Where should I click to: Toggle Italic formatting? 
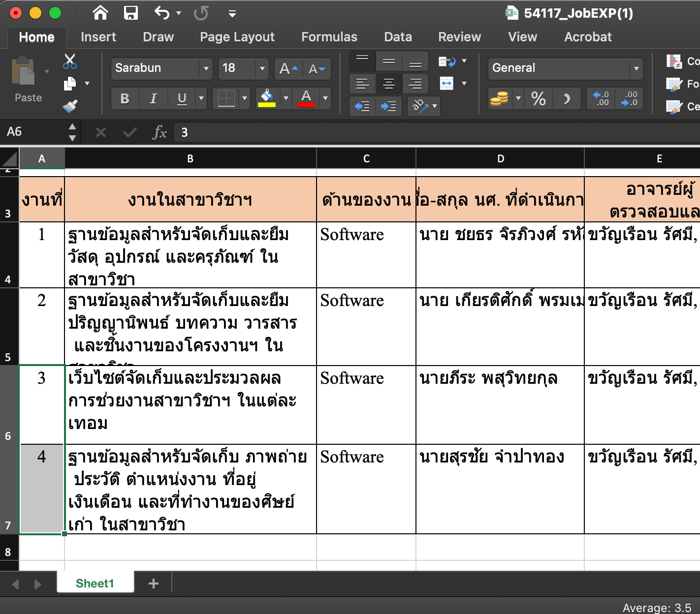coord(153,99)
